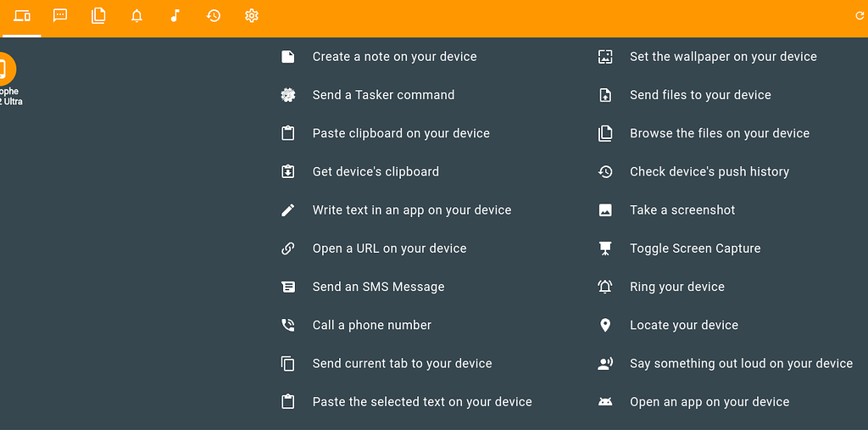Click the SMS message icon
This screenshot has height=430, width=868.
click(x=288, y=287)
